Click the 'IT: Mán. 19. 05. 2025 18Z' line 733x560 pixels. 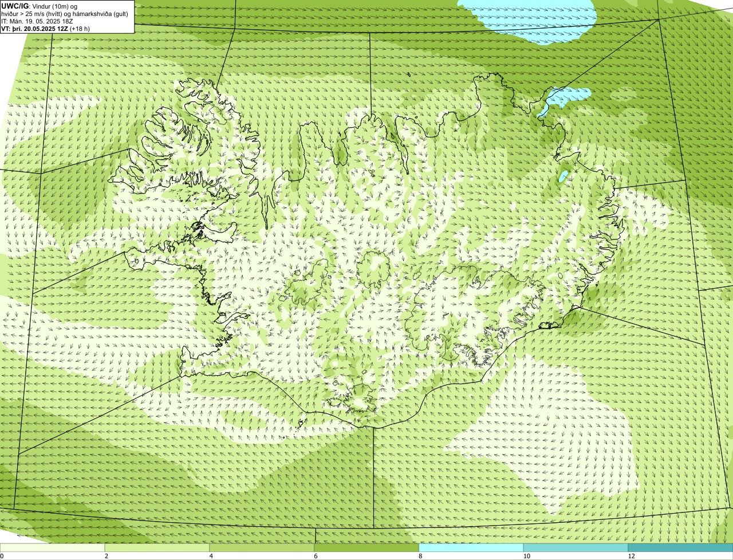37,21
